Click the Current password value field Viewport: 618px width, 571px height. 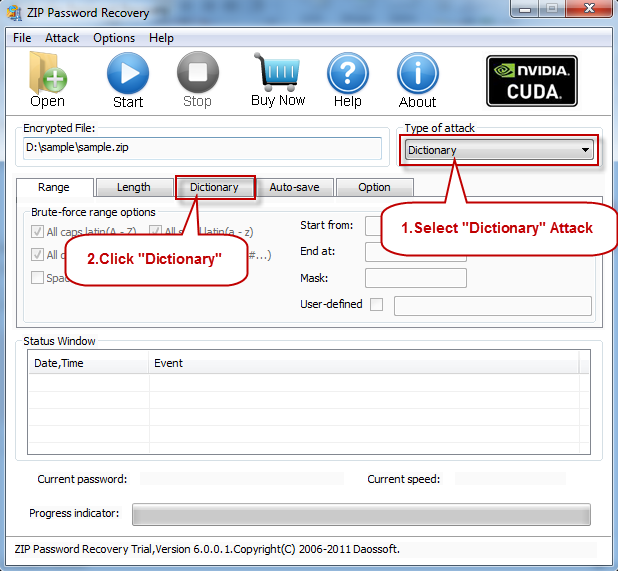coord(242,479)
